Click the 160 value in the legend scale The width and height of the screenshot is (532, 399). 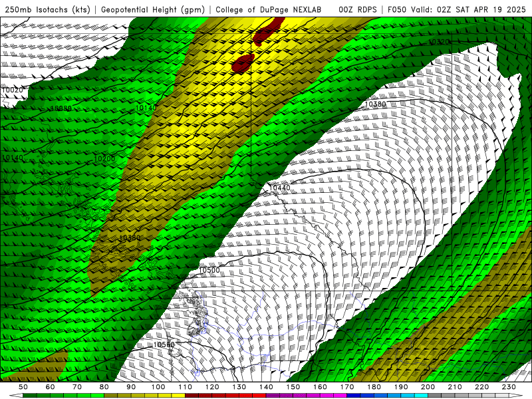pos(320,387)
